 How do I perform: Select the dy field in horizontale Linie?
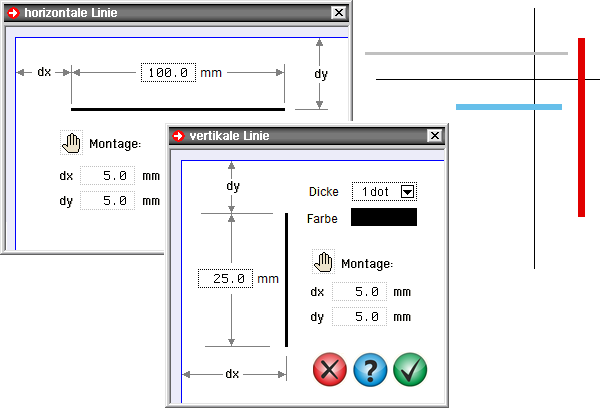pyautogui.click(x=107, y=200)
